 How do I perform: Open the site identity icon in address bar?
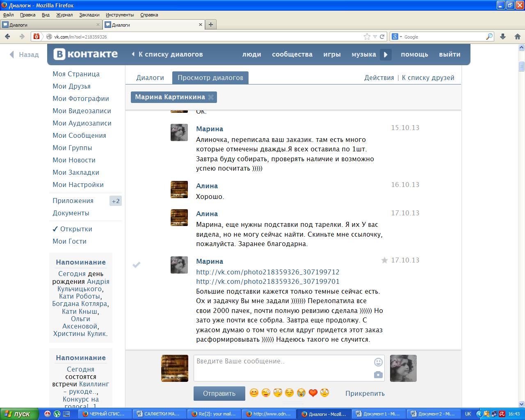pyautogui.click(x=49, y=37)
